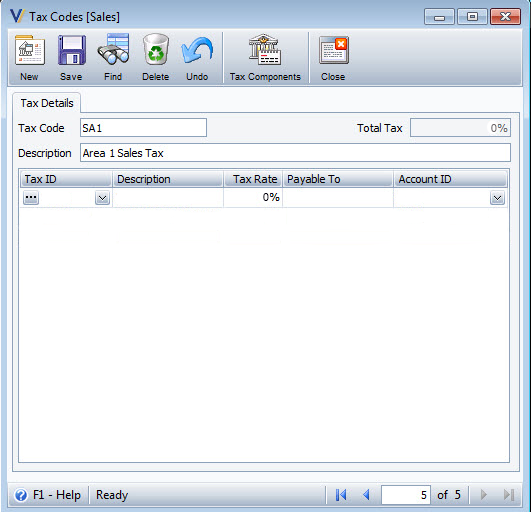Viewport: 531px width, 512px height.
Task: Click the Description text field
Action: click(x=295, y=153)
